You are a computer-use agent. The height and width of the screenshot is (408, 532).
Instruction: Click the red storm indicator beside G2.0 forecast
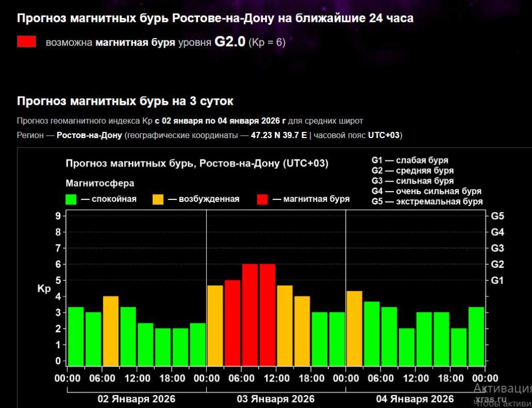26,42
